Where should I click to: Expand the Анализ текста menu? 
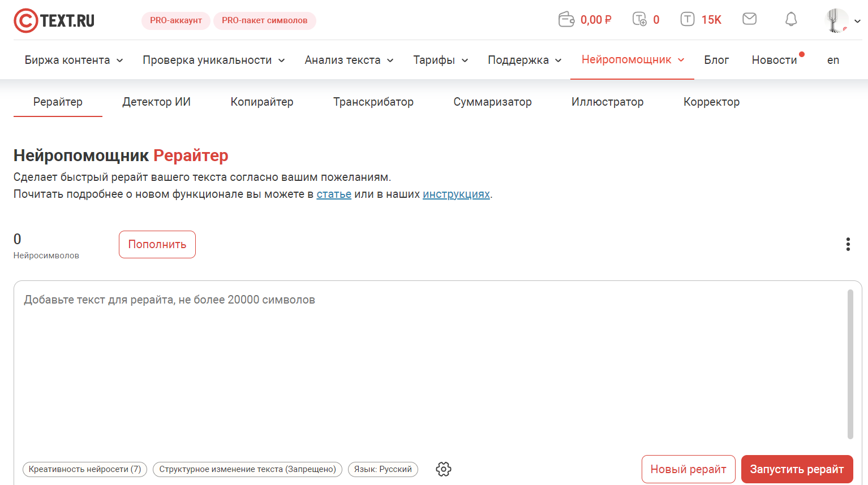pyautogui.click(x=349, y=60)
